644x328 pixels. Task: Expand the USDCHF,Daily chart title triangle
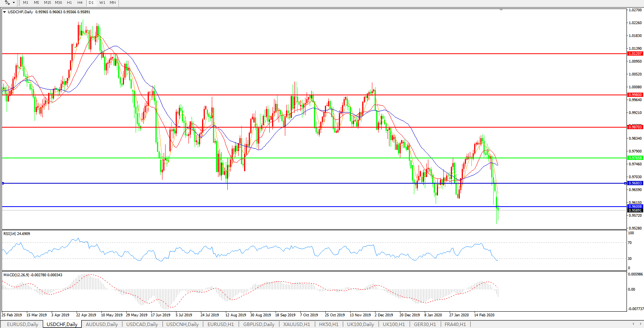[4, 12]
